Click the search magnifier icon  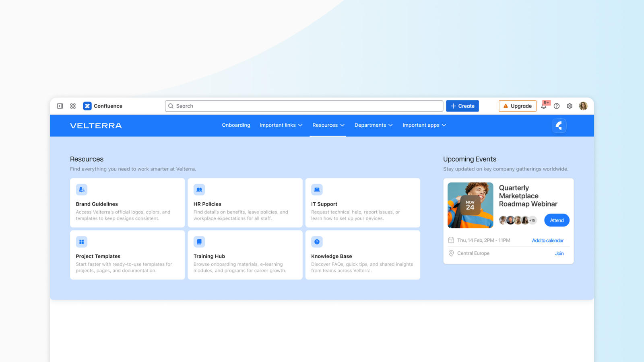point(171,106)
